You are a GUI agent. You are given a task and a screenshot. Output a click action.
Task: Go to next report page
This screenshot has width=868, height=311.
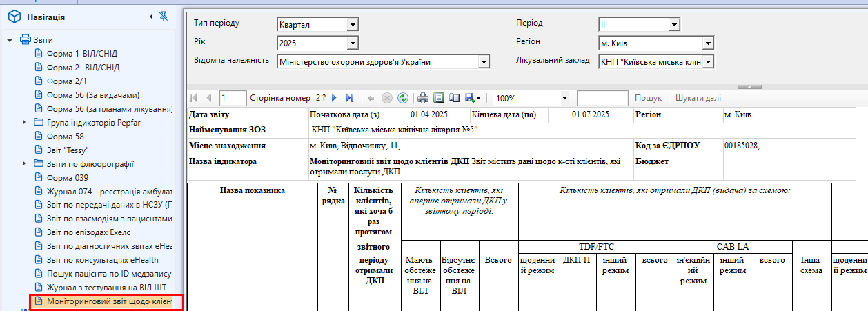point(335,98)
